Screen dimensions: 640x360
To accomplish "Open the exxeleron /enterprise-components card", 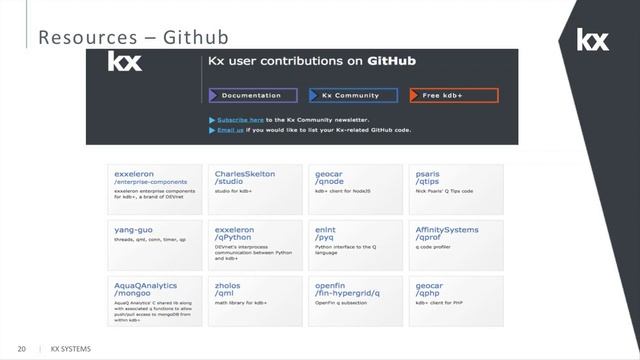I will 155,189.
